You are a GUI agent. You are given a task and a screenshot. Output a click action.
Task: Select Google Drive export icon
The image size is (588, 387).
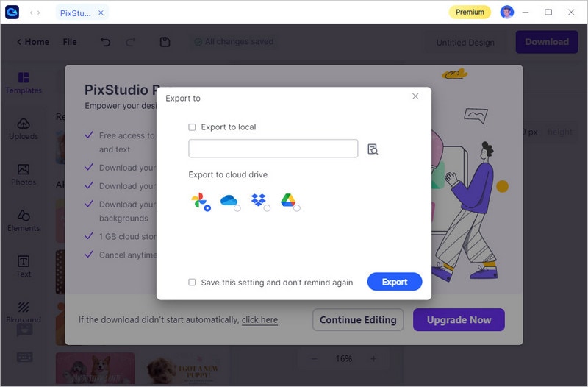coord(290,201)
